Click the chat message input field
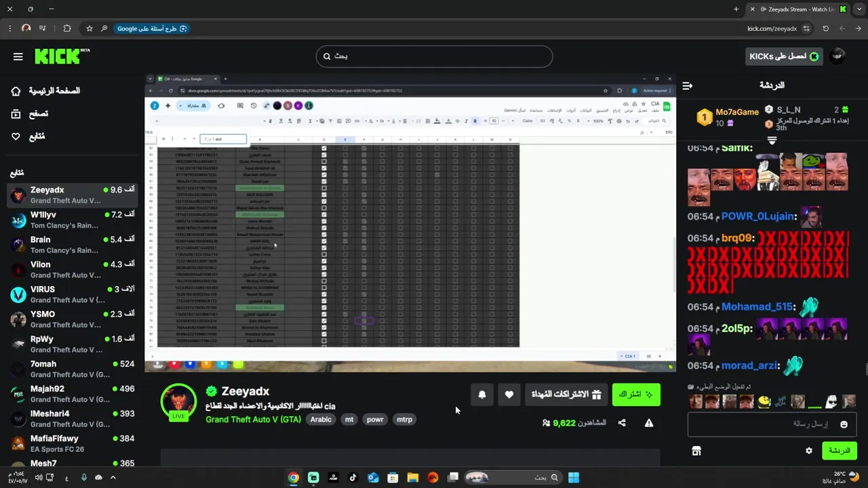The image size is (868, 488). coord(772,424)
